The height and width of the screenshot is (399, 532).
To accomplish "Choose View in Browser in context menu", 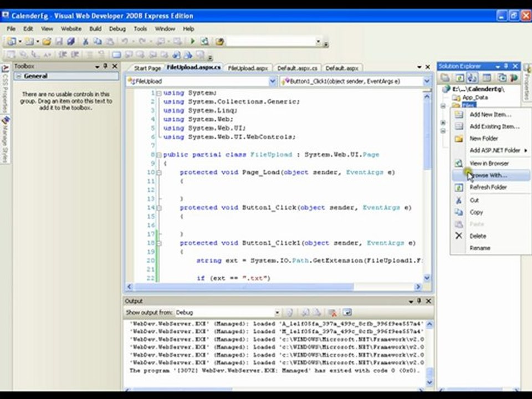I will pyautogui.click(x=490, y=163).
